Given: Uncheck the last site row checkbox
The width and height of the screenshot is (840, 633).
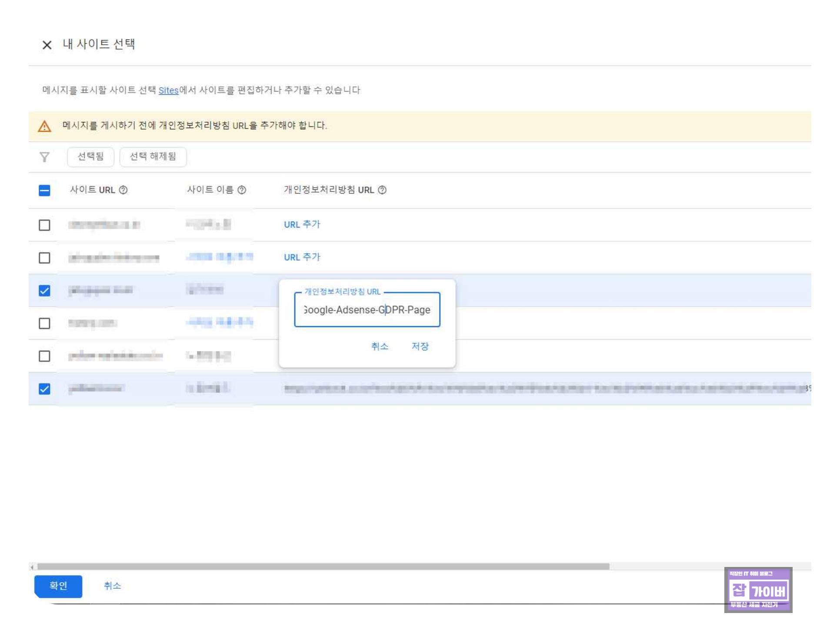Looking at the screenshot, I should click(x=44, y=389).
